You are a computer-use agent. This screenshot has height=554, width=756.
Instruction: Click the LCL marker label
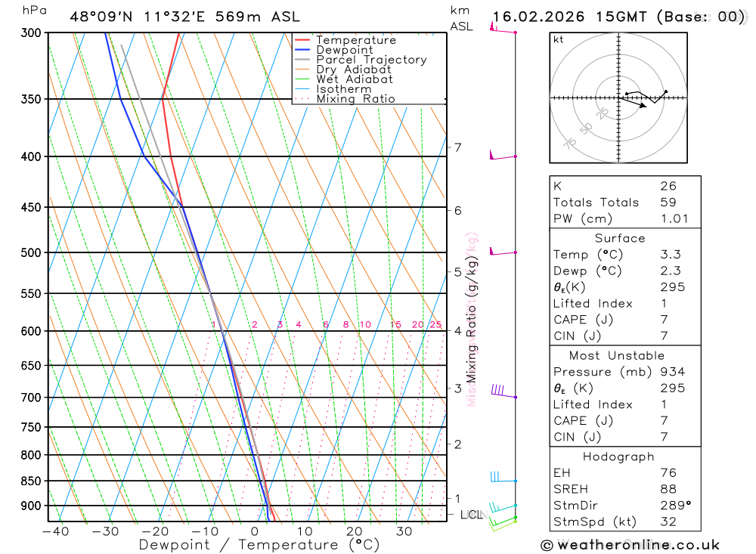click(472, 515)
